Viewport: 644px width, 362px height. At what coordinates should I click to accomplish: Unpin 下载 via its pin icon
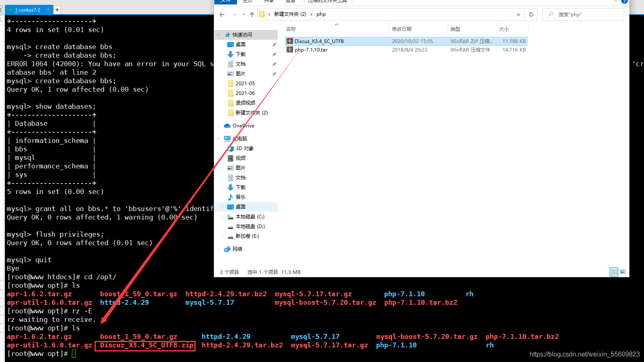[274, 54]
